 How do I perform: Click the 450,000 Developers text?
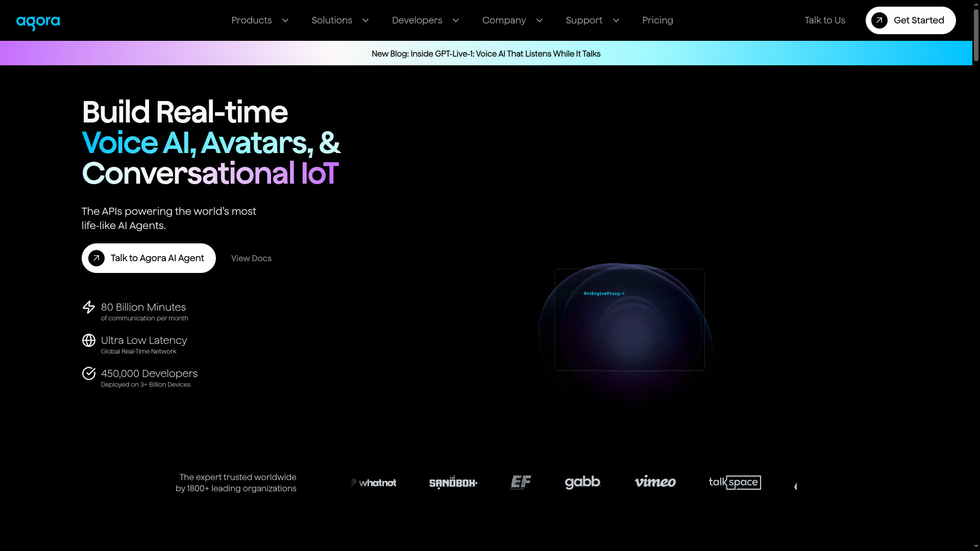149,373
